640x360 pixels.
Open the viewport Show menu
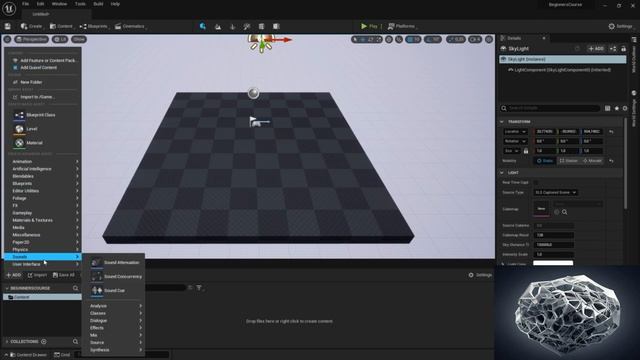(x=79, y=39)
